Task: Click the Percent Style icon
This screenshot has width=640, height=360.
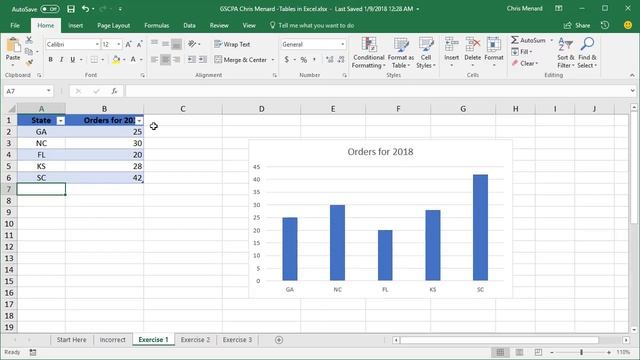Action: 304,60
